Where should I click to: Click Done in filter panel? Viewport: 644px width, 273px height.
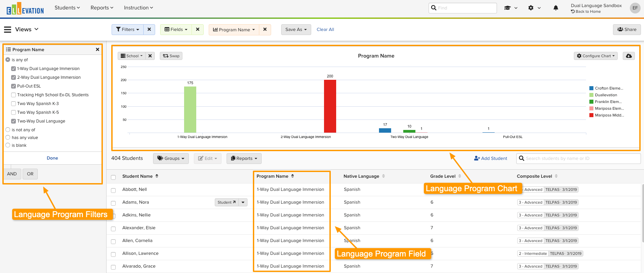52,158
